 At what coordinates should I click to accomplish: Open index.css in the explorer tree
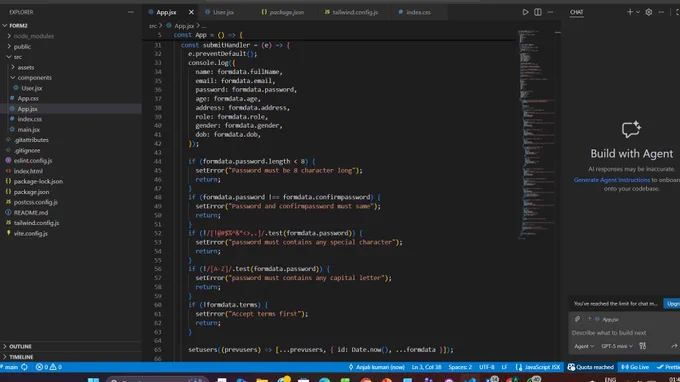pyautogui.click(x=29, y=119)
